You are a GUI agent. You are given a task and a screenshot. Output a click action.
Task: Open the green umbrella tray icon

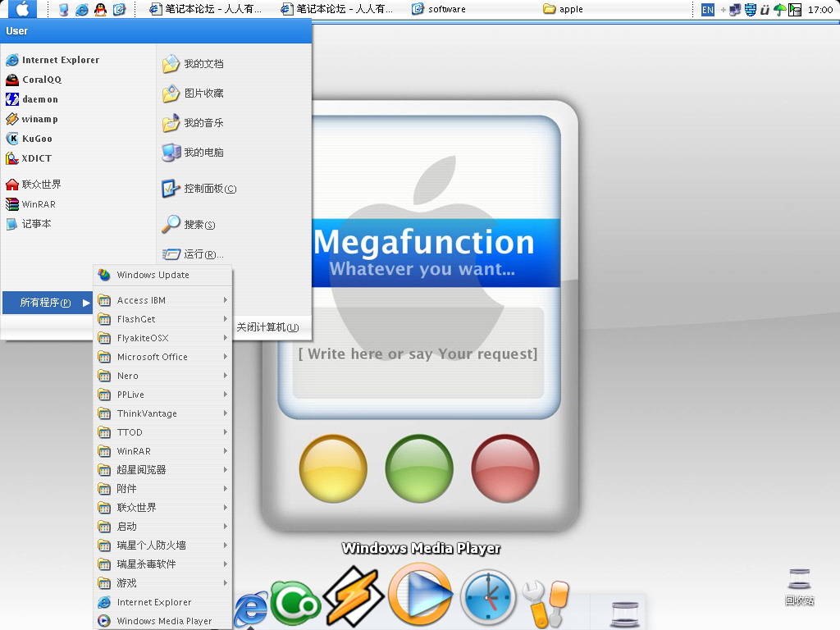click(780, 10)
